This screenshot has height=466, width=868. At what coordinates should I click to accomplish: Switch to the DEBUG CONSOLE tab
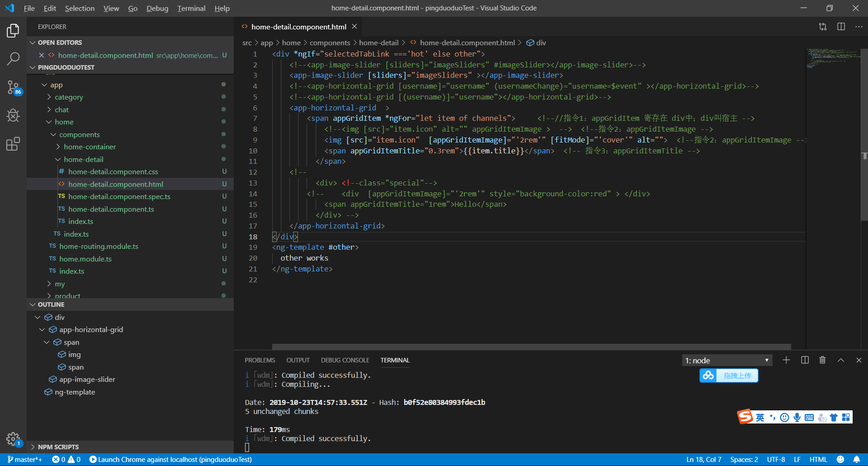[x=345, y=360]
